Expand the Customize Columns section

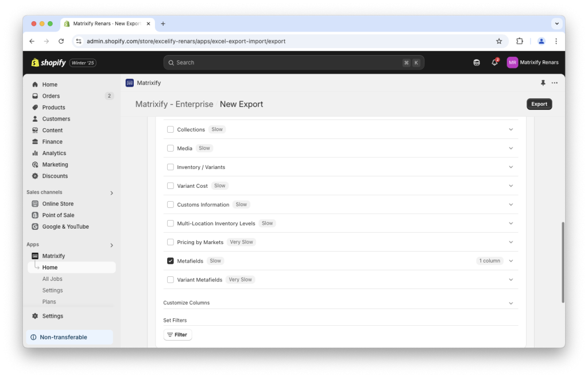510,302
